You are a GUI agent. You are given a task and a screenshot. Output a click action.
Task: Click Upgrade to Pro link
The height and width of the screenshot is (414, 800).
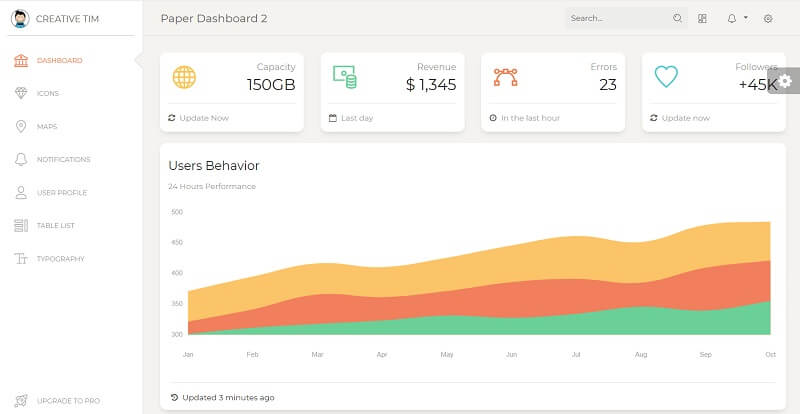click(x=67, y=401)
